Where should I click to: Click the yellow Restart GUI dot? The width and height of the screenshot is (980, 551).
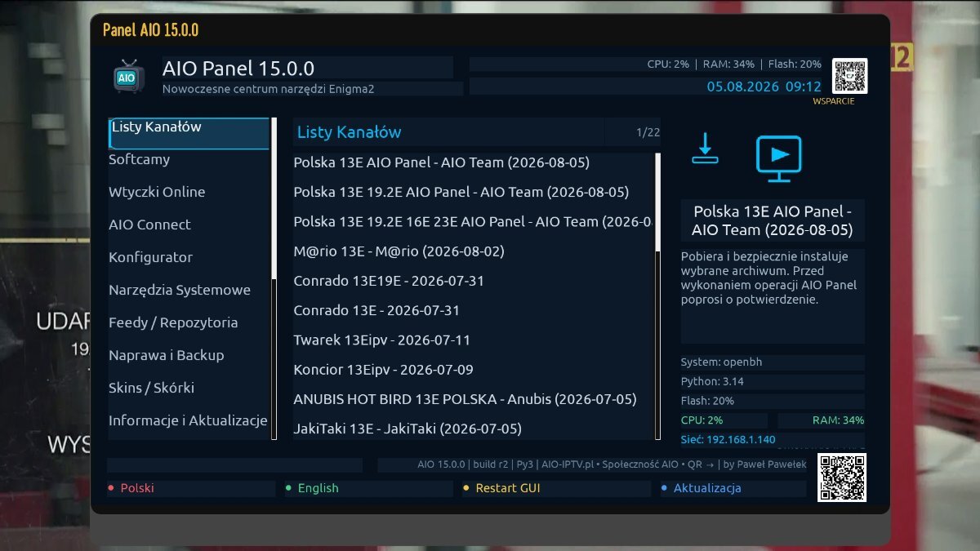[x=466, y=488]
